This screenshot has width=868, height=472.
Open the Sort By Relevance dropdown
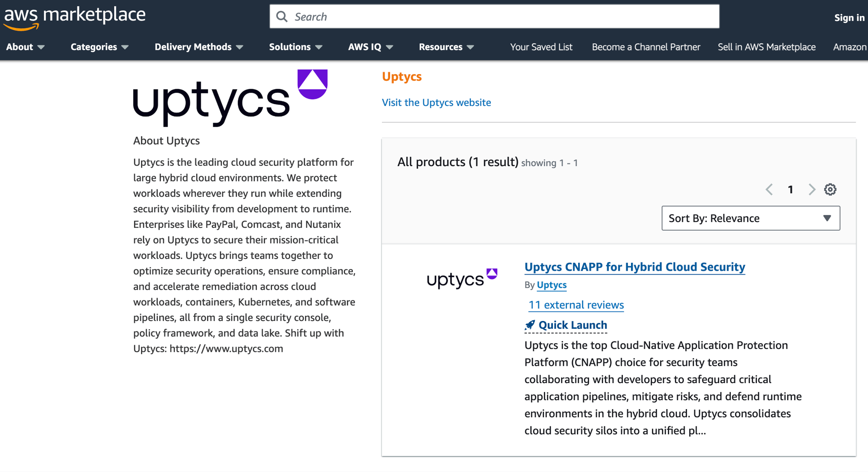[x=750, y=218]
